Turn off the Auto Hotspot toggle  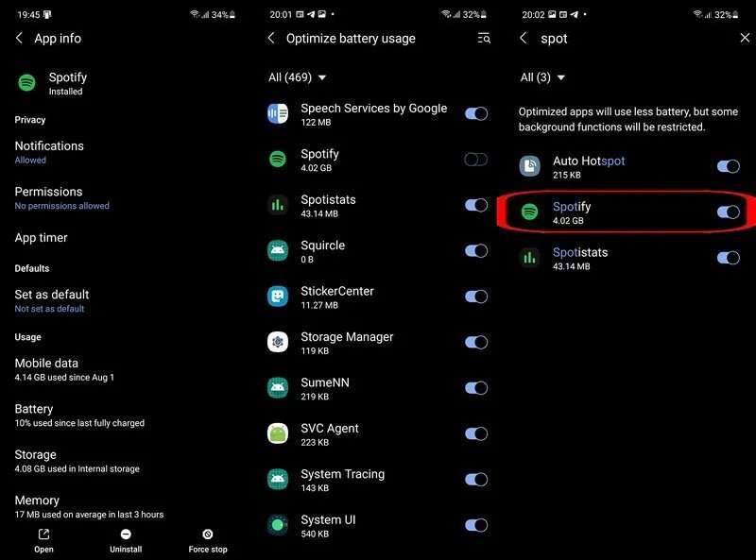coord(729,166)
